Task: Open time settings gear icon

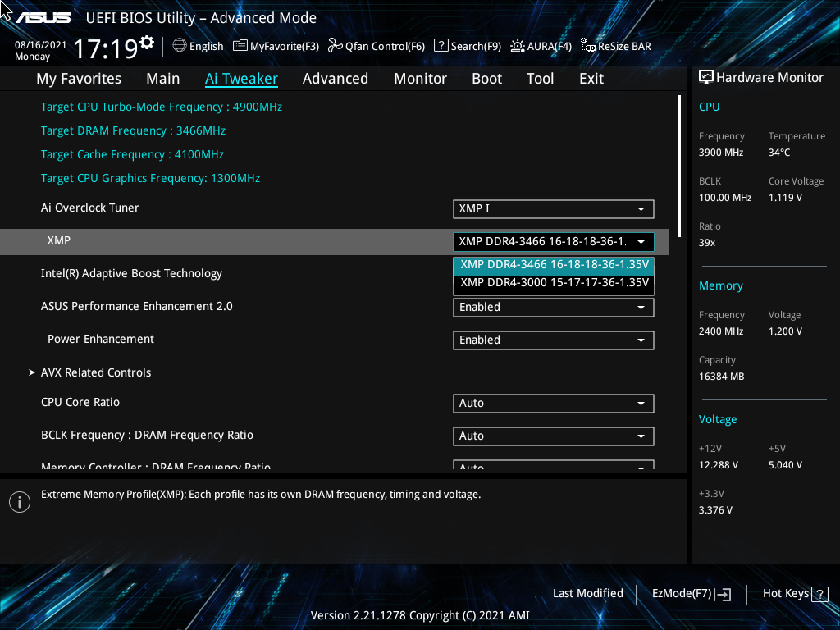Action: (147, 43)
